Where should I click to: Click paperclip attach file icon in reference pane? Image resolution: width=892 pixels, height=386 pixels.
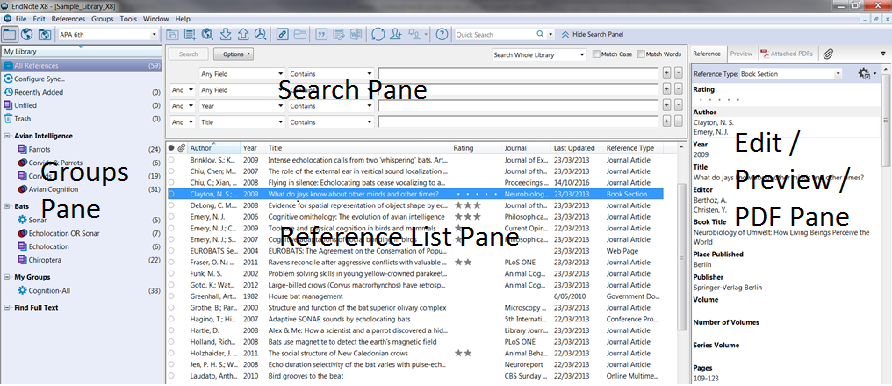point(828,53)
